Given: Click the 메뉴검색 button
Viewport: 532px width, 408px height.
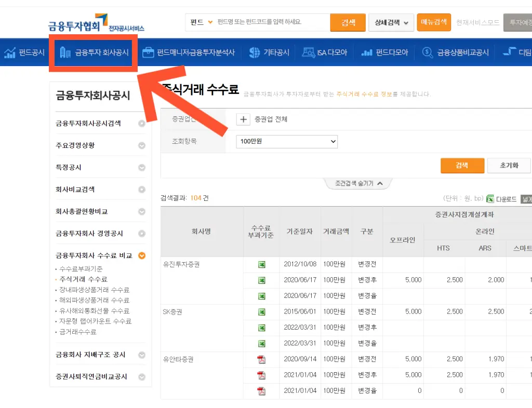Looking at the screenshot, I should 434,22.
